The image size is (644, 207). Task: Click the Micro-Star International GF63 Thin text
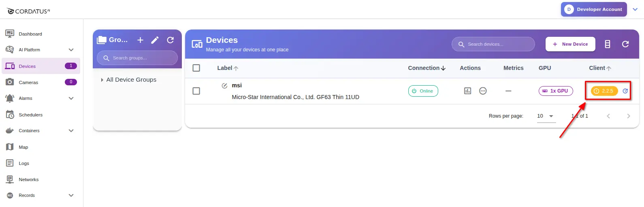pyautogui.click(x=295, y=97)
